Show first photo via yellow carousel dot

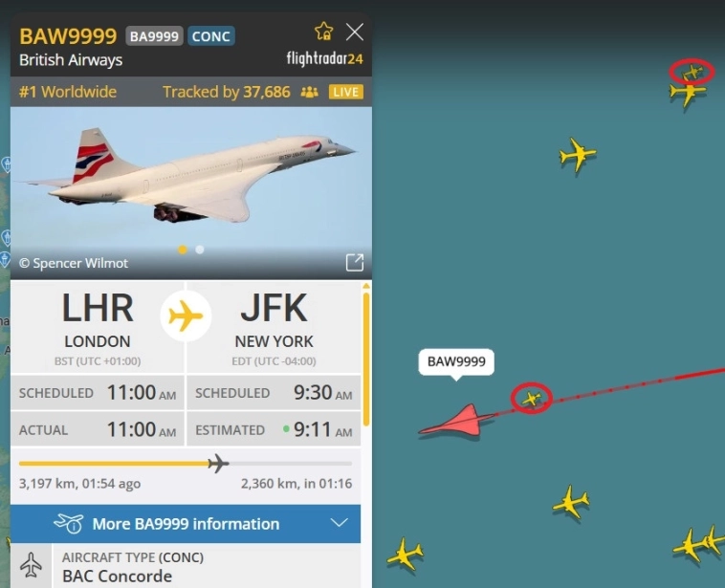click(x=183, y=250)
